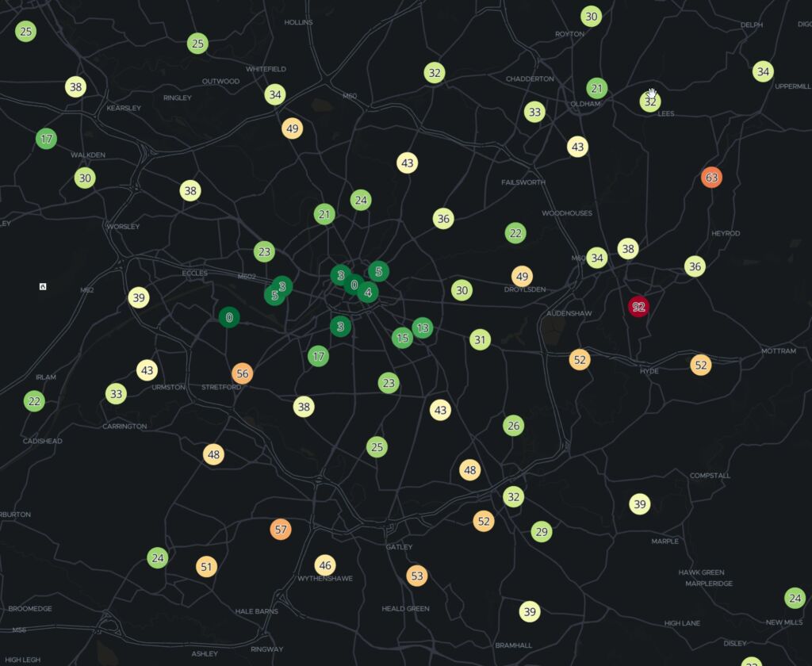Open the dark green 4 marker

coord(368,293)
